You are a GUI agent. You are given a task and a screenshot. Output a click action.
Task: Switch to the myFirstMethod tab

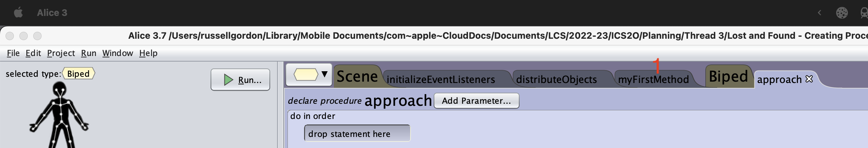click(653, 80)
